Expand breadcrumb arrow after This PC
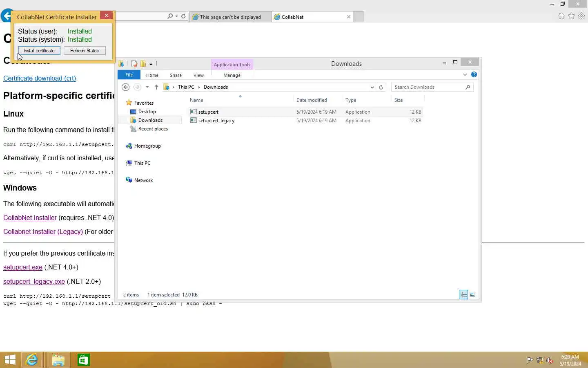This screenshot has height=368, width=588. coord(199,87)
